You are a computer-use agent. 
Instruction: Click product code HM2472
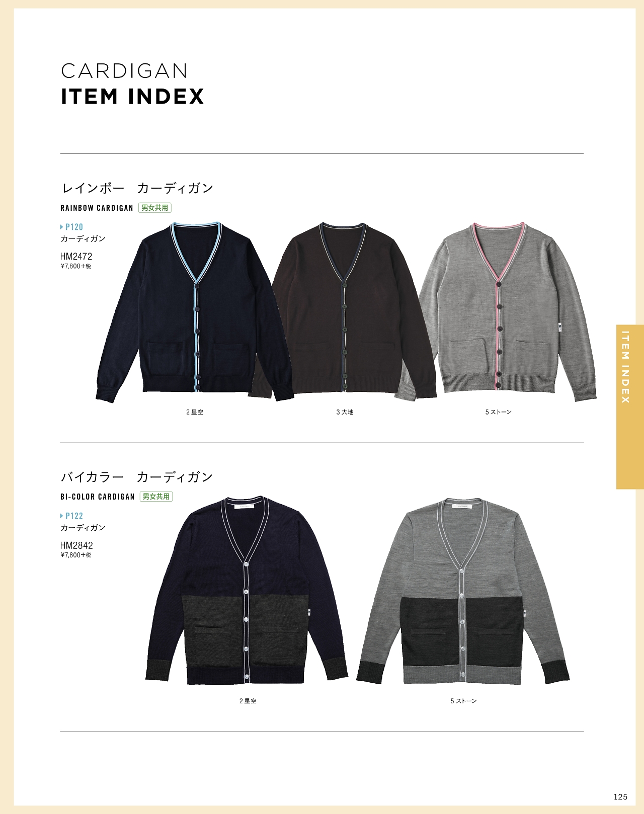point(76,257)
